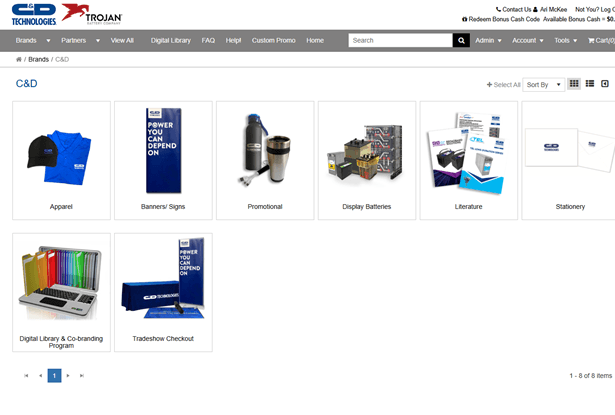Expand the Partners dropdown
This screenshot has height=415, width=615.
[x=80, y=40]
